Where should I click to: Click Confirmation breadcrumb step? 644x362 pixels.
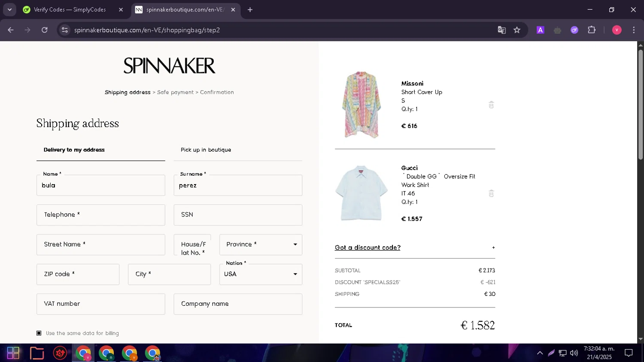click(217, 92)
